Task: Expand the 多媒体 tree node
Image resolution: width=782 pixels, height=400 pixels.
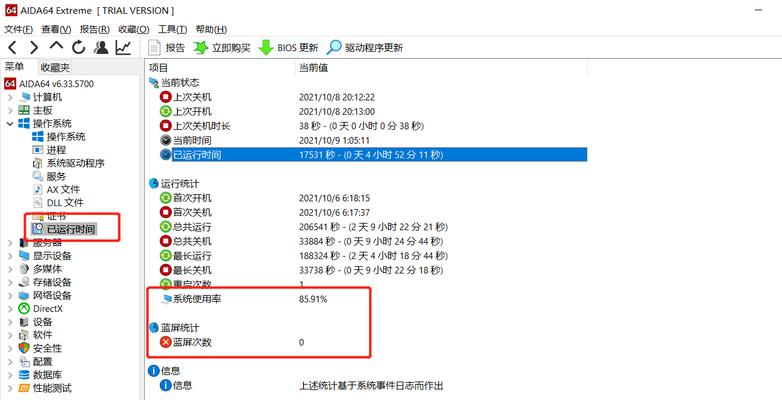Action: (10, 269)
